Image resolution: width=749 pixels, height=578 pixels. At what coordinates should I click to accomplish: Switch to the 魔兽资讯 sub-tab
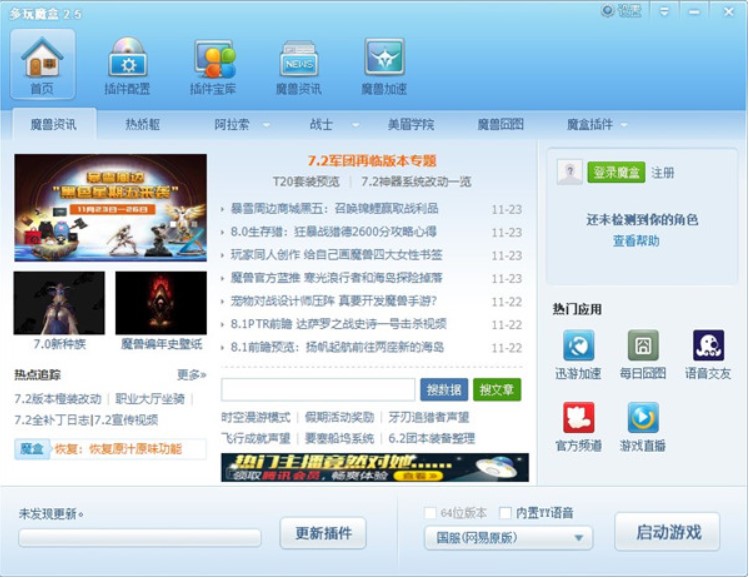click(x=54, y=124)
